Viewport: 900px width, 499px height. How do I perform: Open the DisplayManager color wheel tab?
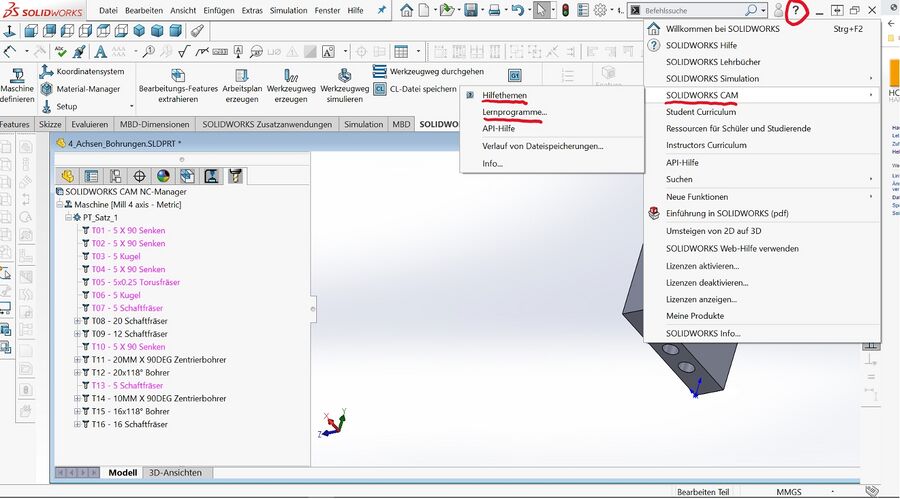161,176
